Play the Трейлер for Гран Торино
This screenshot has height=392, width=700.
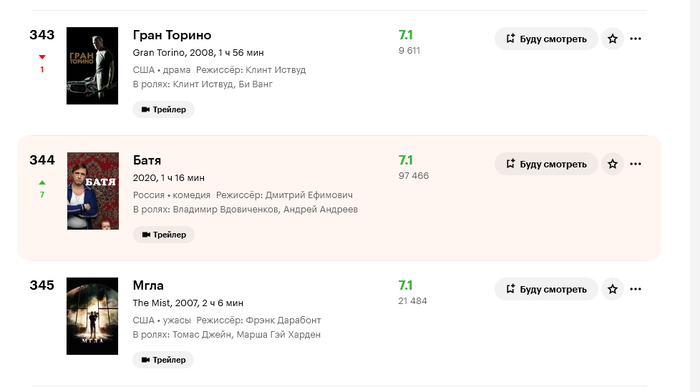(x=163, y=109)
